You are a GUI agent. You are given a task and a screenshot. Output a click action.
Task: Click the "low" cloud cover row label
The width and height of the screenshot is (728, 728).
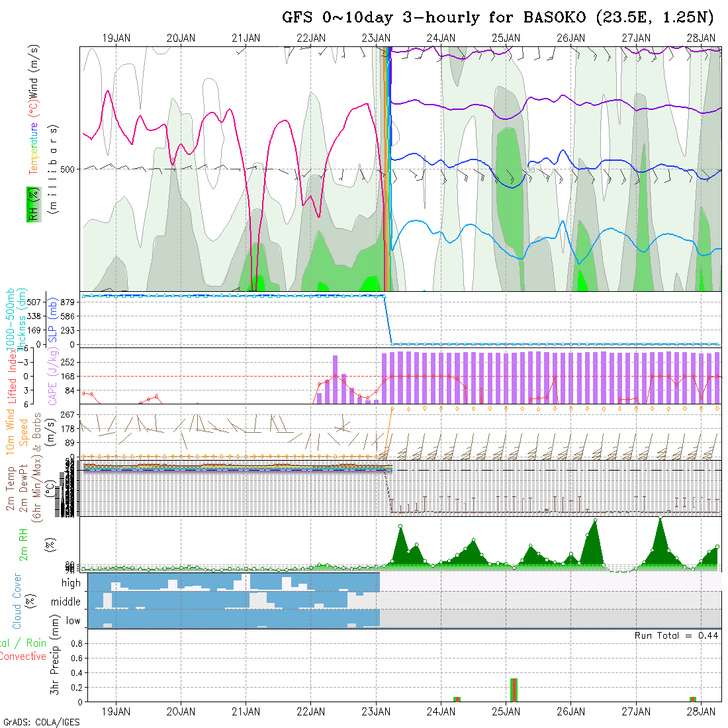click(x=73, y=621)
